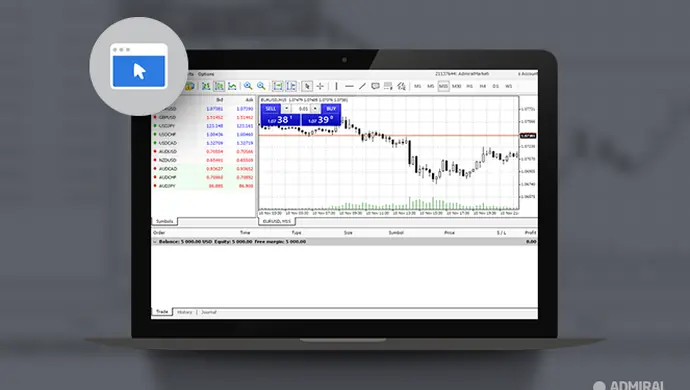This screenshot has height=390, width=690.
Task: Pick the vertical line drawing tool
Action: pos(336,86)
